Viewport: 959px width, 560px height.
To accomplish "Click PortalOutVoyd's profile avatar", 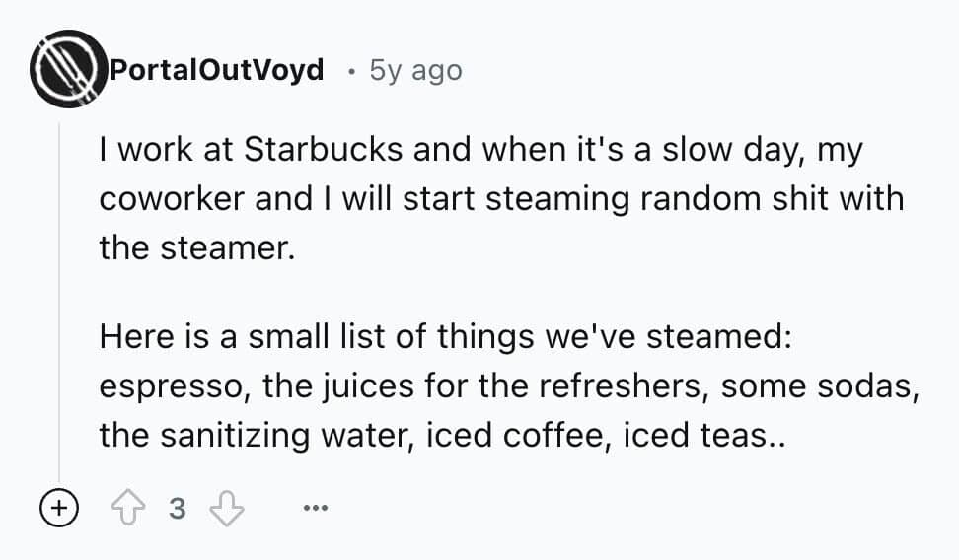I will coord(67,69).
